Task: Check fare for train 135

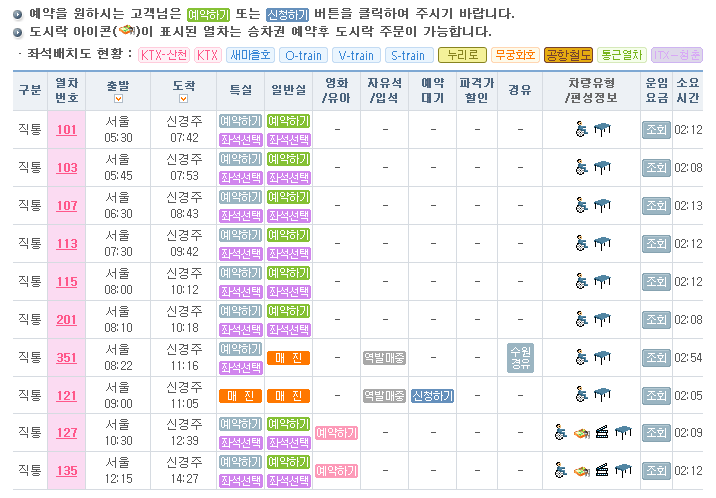Action: (x=656, y=471)
